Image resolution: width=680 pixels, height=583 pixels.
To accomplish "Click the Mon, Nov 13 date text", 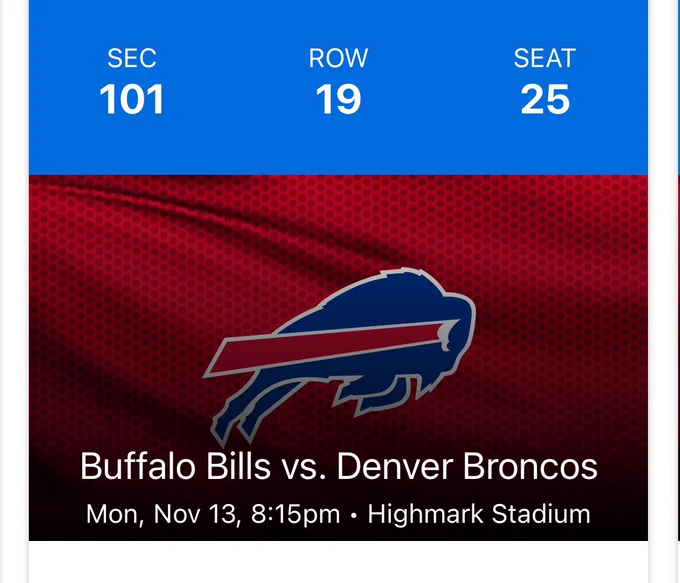I will pyautogui.click(x=163, y=514).
